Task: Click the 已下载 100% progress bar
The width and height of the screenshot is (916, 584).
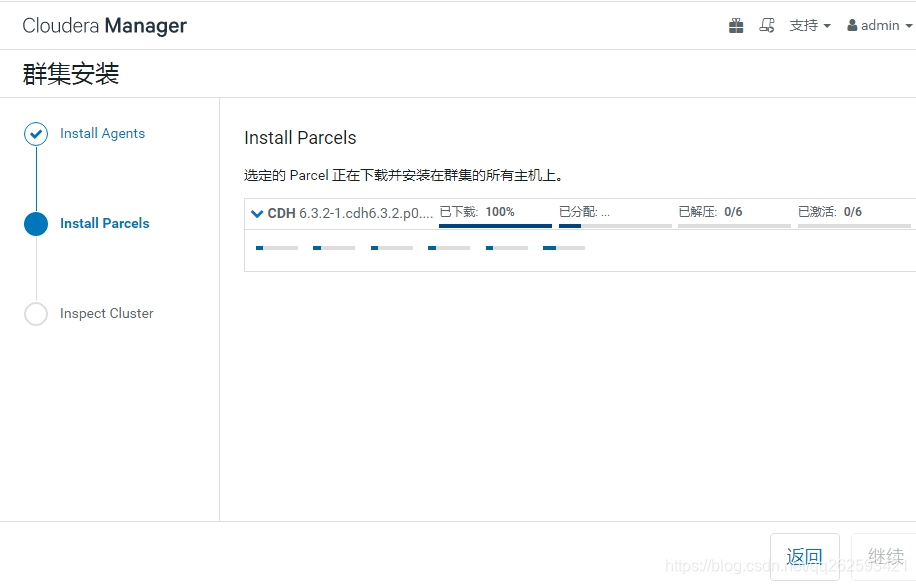Action: [495, 225]
